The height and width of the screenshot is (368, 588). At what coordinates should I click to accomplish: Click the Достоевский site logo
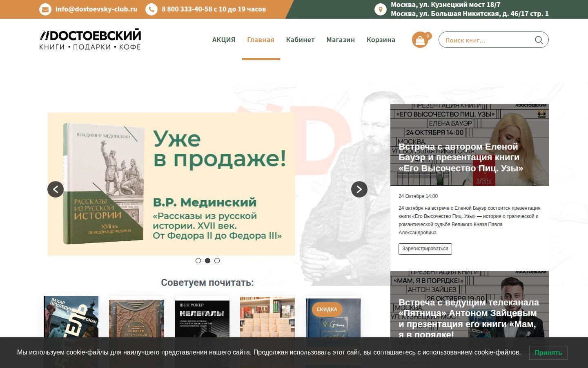pos(90,40)
